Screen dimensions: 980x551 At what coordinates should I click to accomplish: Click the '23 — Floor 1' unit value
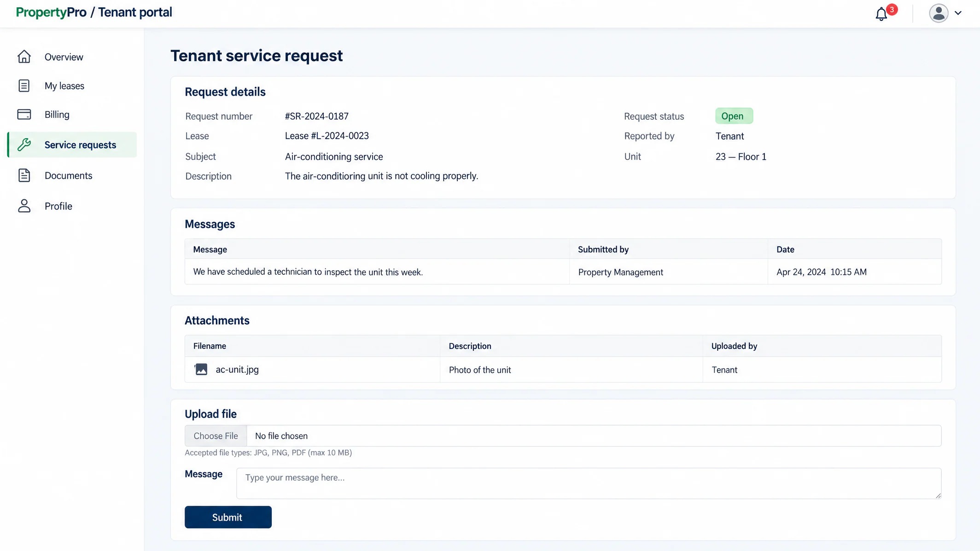(741, 157)
